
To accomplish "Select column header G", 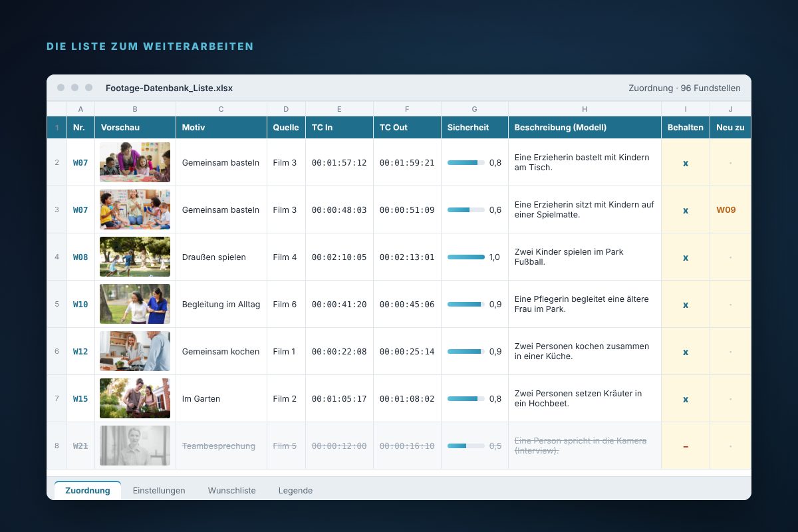I will click(x=474, y=109).
